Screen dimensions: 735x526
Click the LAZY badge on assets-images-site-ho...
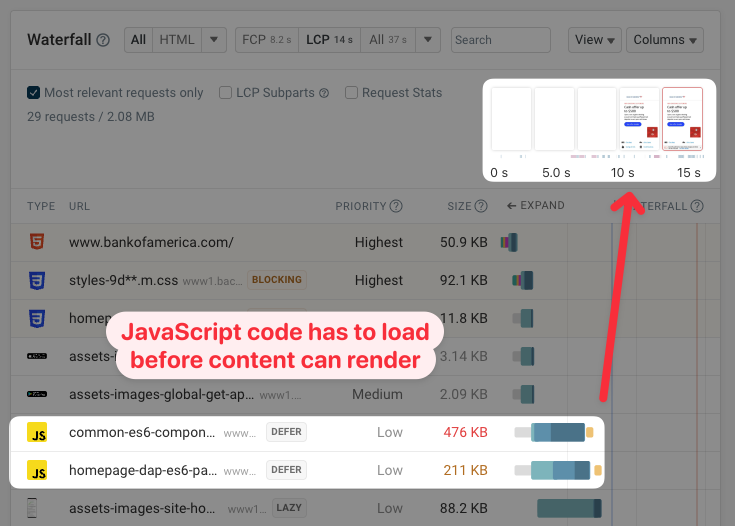tap(289, 508)
